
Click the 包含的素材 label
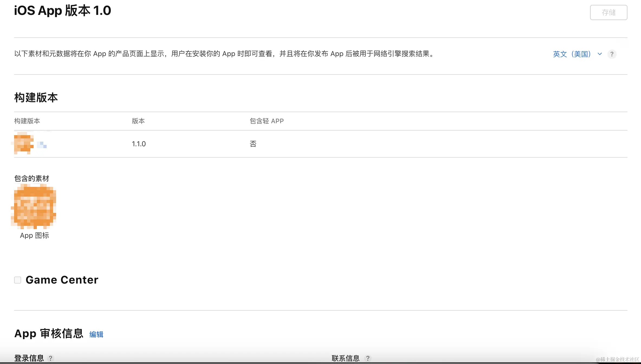(32, 178)
